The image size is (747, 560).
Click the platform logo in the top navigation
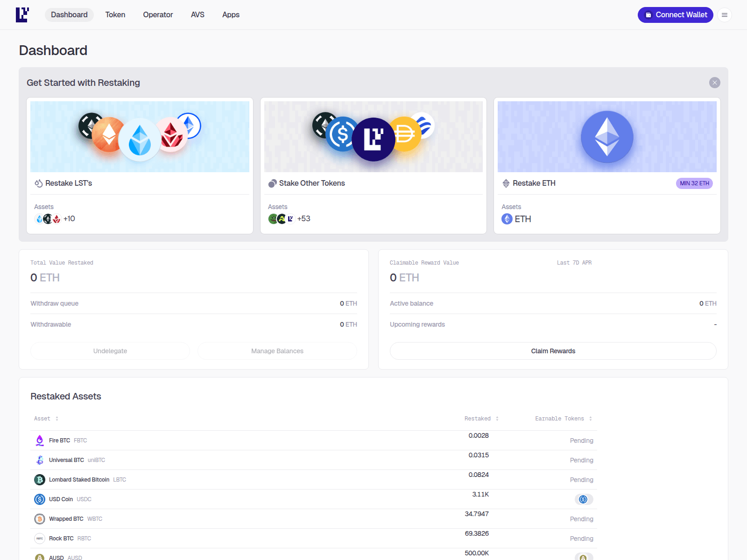tap(22, 14)
